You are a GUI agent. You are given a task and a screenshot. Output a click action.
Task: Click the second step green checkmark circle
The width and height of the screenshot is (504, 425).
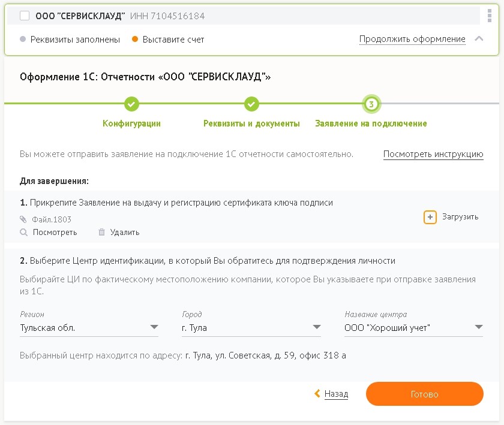pos(251,104)
